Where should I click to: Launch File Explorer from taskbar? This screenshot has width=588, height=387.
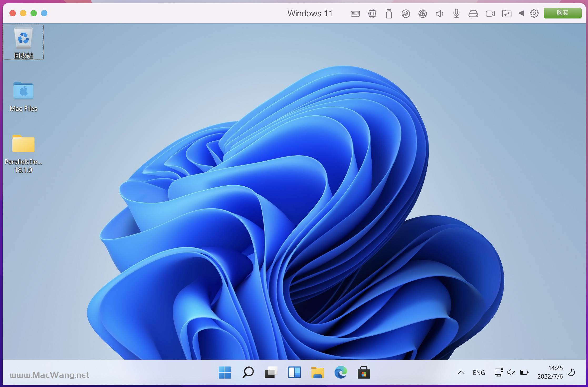[317, 373]
